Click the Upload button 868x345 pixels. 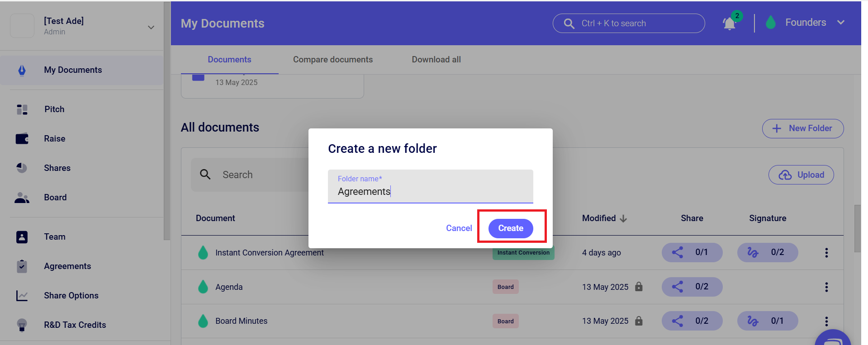[x=801, y=175]
